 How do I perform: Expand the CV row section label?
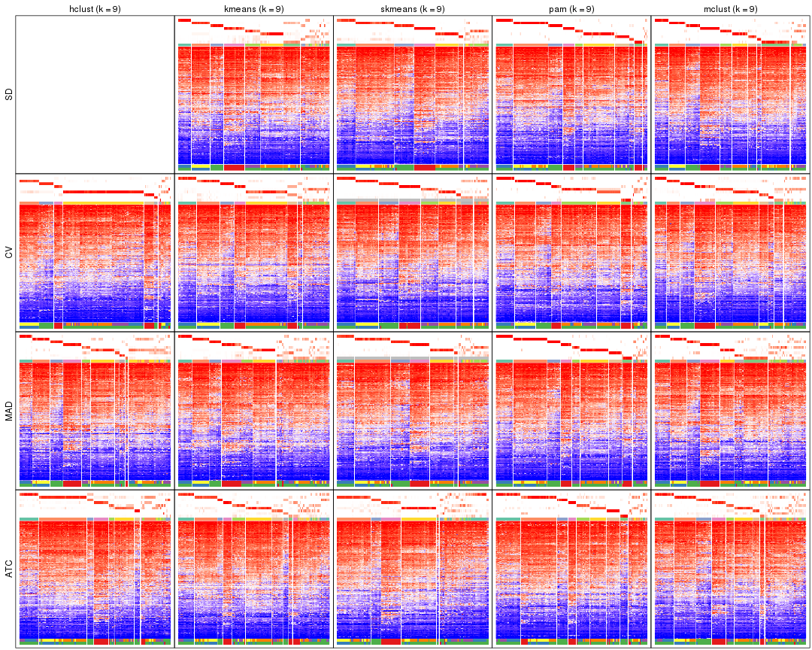[x=7, y=253]
